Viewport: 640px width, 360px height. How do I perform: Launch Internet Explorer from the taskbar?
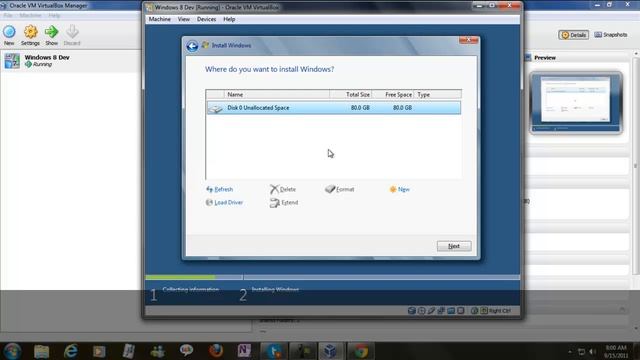click(71, 351)
